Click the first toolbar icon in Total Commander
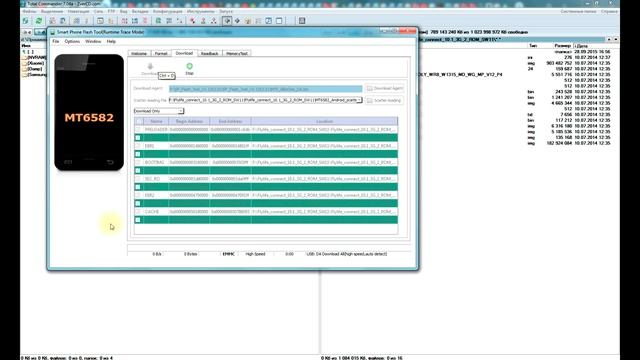 (25, 20)
